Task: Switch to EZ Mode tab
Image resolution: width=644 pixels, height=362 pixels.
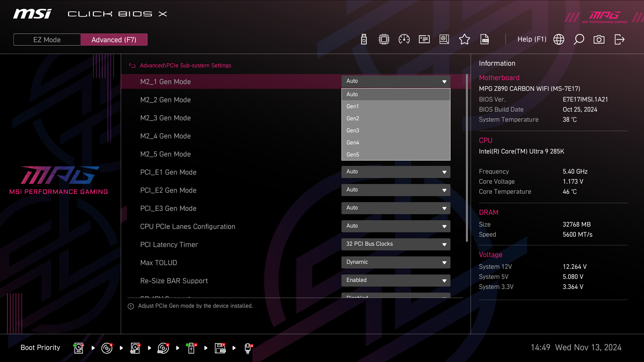Action: tap(47, 40)
